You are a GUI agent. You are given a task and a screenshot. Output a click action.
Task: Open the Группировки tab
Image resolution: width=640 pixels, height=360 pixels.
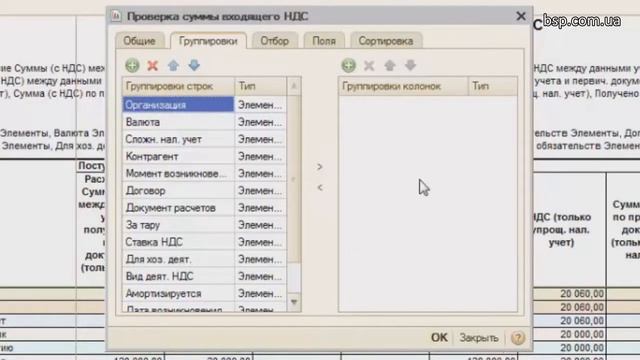tap(208, 41)
